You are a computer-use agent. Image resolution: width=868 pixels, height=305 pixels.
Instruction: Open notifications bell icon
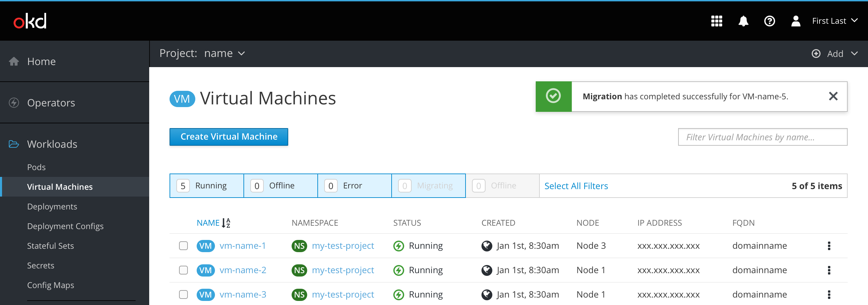coord(743,21)
